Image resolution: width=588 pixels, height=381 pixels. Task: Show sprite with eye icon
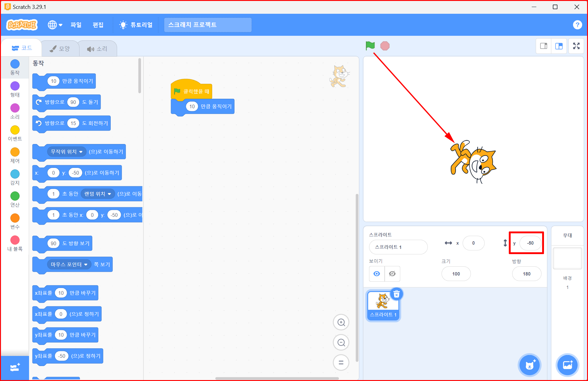(377, 274)
